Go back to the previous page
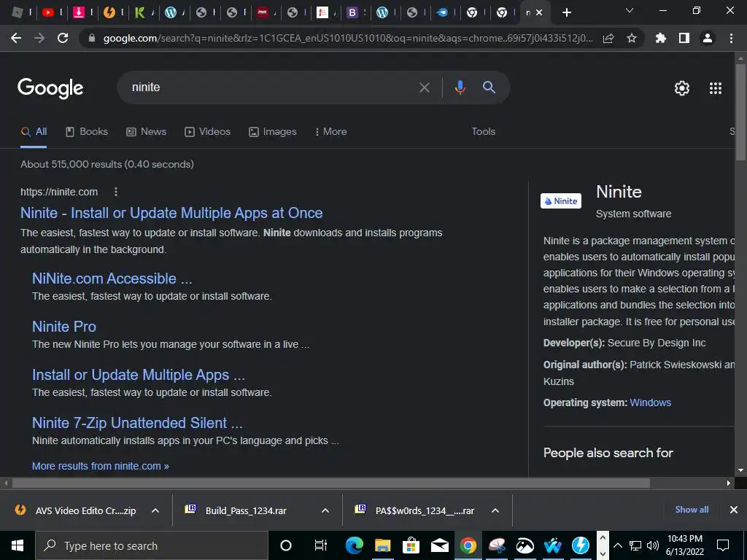 click(x=16, y=38)
